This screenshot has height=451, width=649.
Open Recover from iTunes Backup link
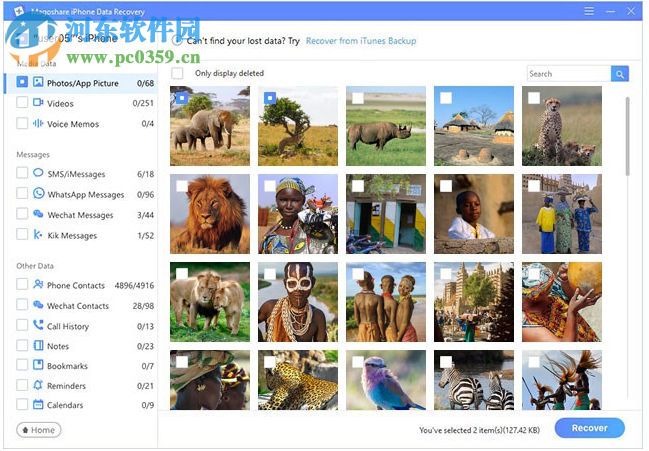coord(361,41)
